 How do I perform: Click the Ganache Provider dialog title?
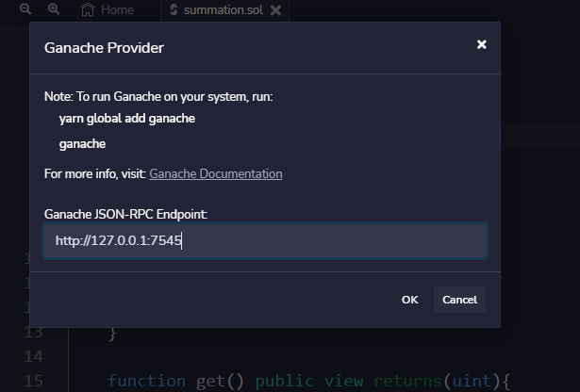click(104, 48)
